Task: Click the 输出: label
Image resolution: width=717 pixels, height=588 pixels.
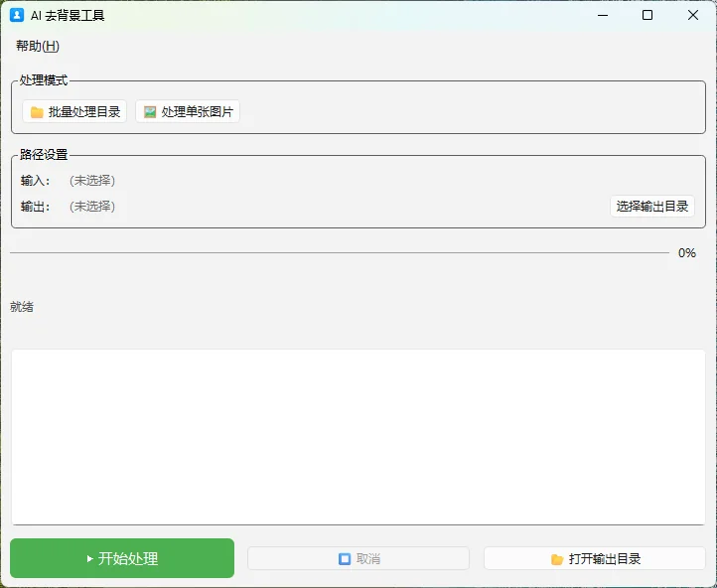Action: [x=35, y=207]
